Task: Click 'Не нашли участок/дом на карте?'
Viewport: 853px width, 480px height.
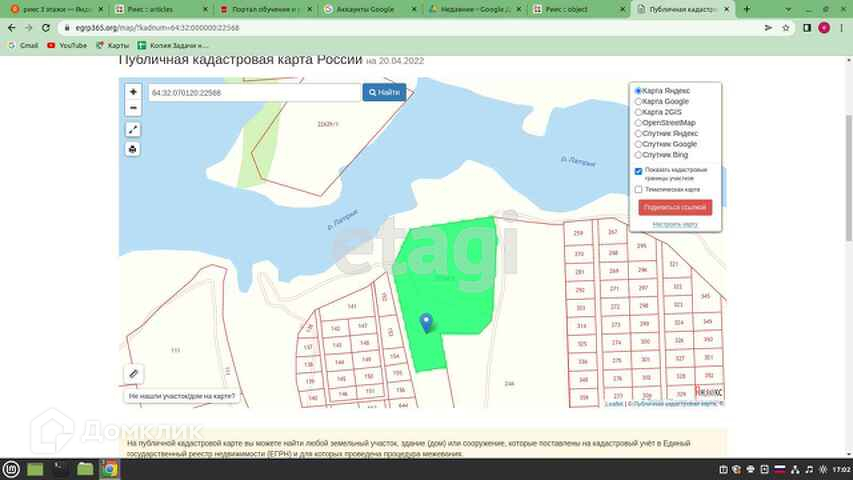Action: pyautogui.click(x=182, y=396)
